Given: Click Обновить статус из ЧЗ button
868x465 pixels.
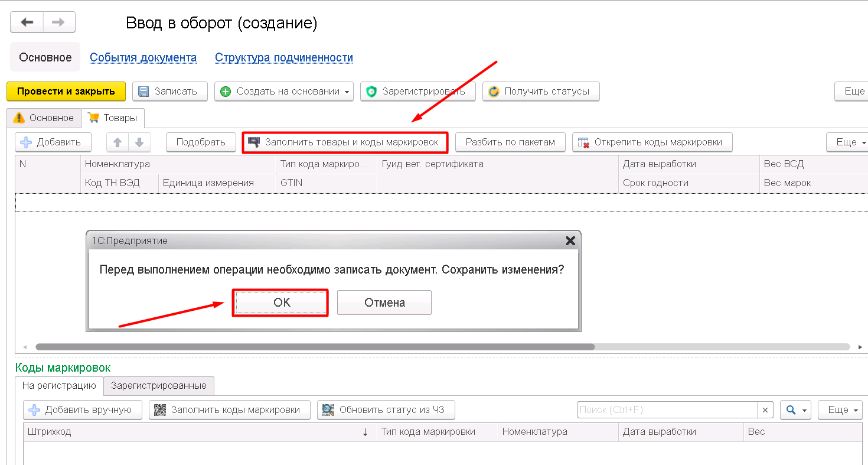Looking at the screenshot, I should point(386,410).
